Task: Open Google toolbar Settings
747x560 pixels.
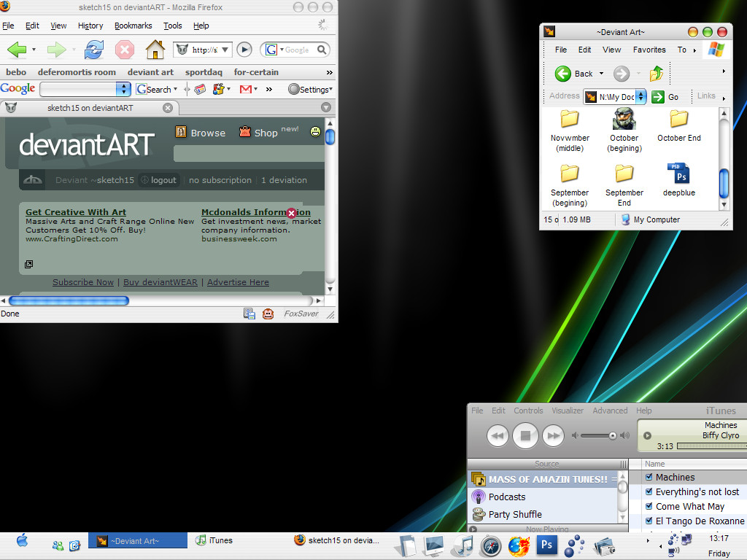Action: (310, 89)
